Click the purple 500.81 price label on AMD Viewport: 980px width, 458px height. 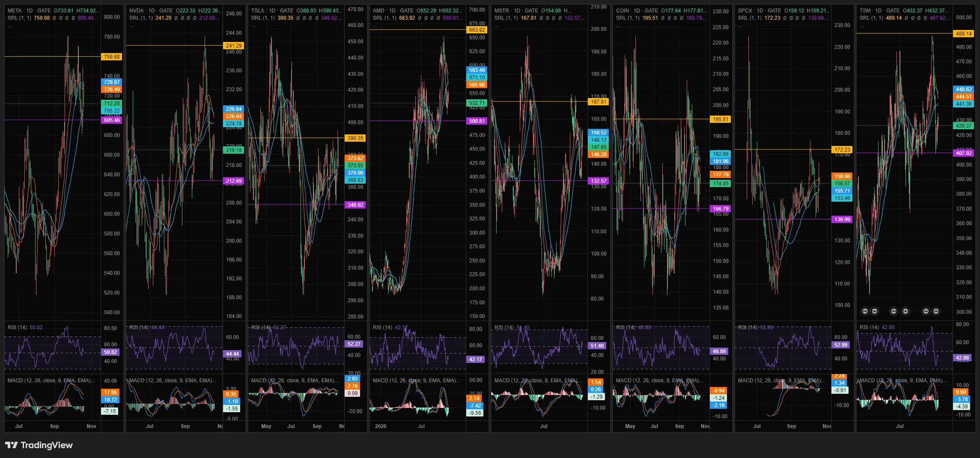(477, 121)
